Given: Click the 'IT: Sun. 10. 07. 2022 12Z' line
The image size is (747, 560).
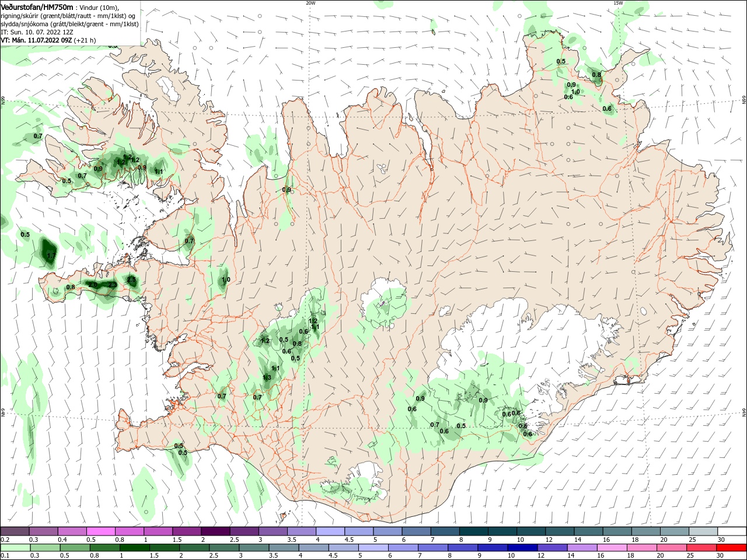Looking at the screenshot, I should point(37,32).
